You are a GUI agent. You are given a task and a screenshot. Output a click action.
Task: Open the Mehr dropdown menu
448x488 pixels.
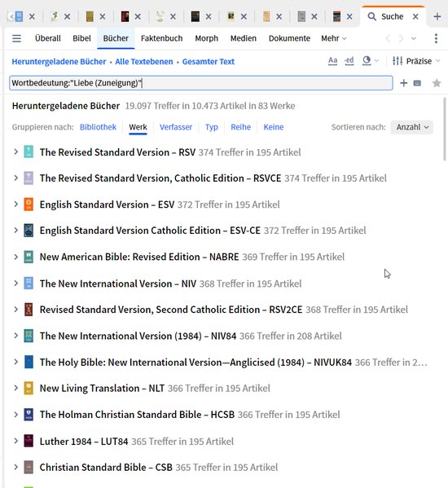click(x=334, y=38)
